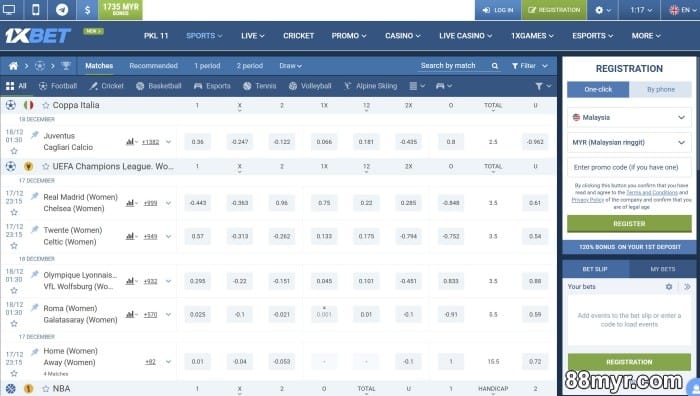Switch to the Recommended tab
Viewport: 700px width, 396px height.
tap(154, 66)
